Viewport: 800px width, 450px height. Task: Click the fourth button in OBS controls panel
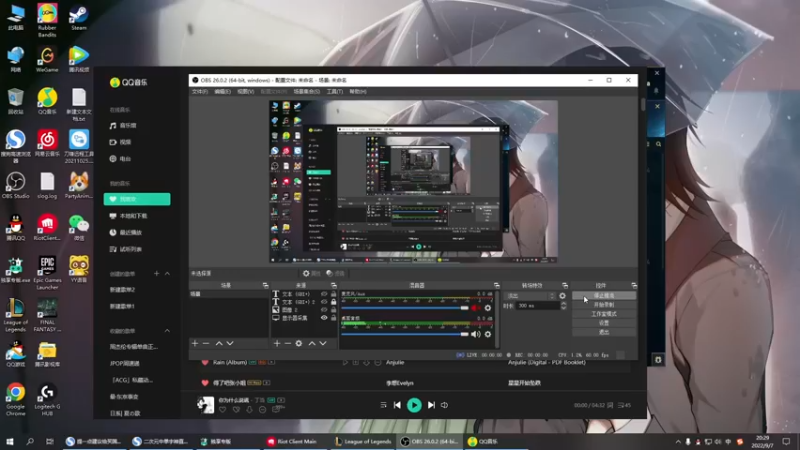(604, 323)
